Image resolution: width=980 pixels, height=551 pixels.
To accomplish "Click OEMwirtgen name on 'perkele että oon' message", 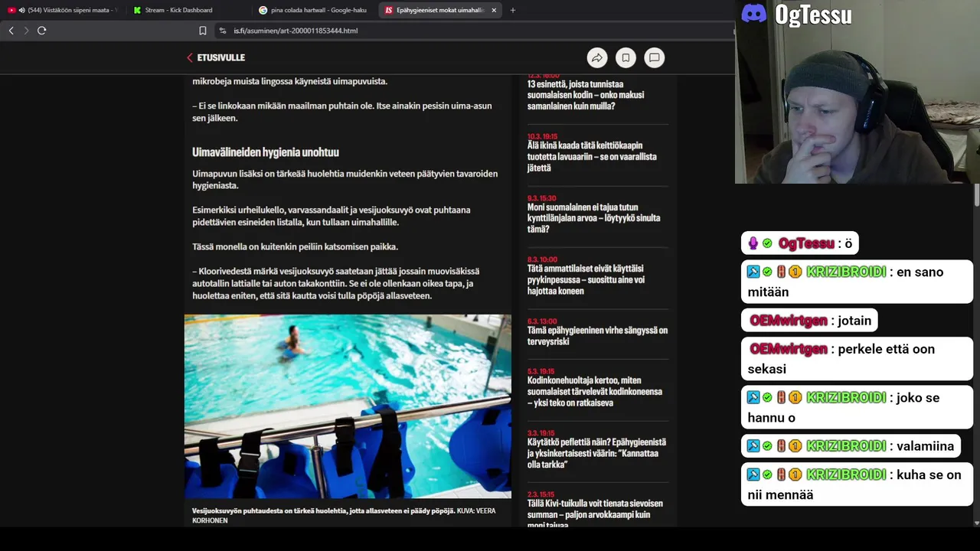I will tap(789, 349).
